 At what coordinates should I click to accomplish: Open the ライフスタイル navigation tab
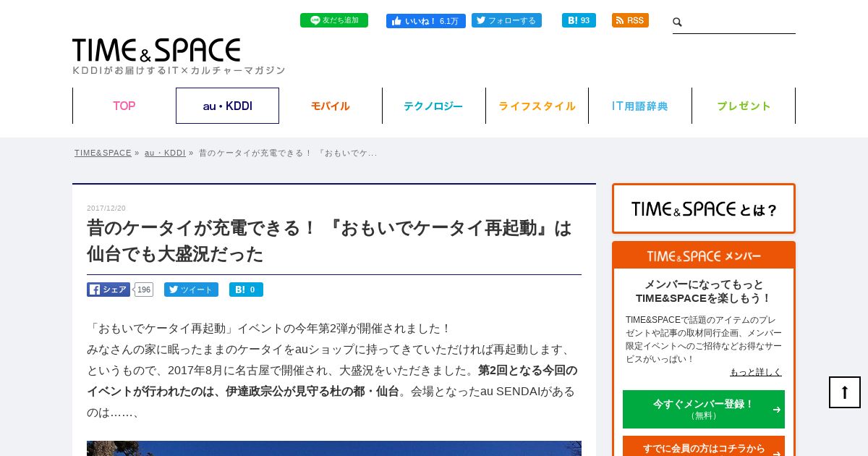[x=537, y=106]
